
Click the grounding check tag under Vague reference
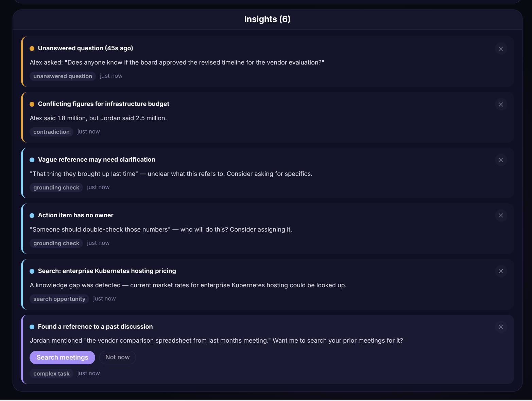coord(56,187)
